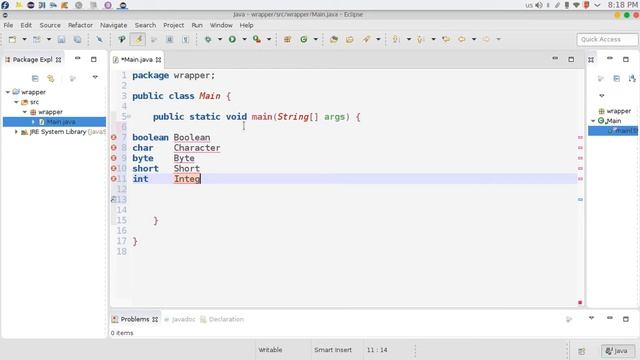
Task: Click the Outline view icon tab
Action: (x=591, y=60)
